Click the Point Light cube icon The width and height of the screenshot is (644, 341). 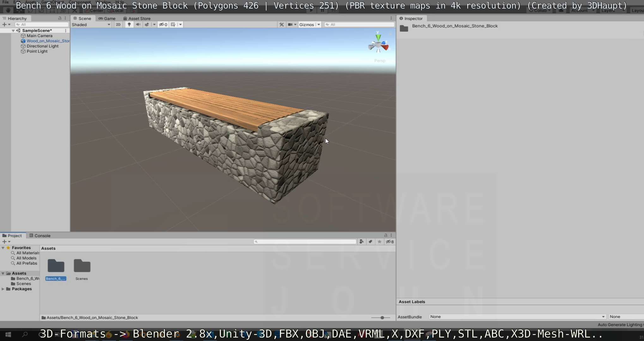click(23, 51)
